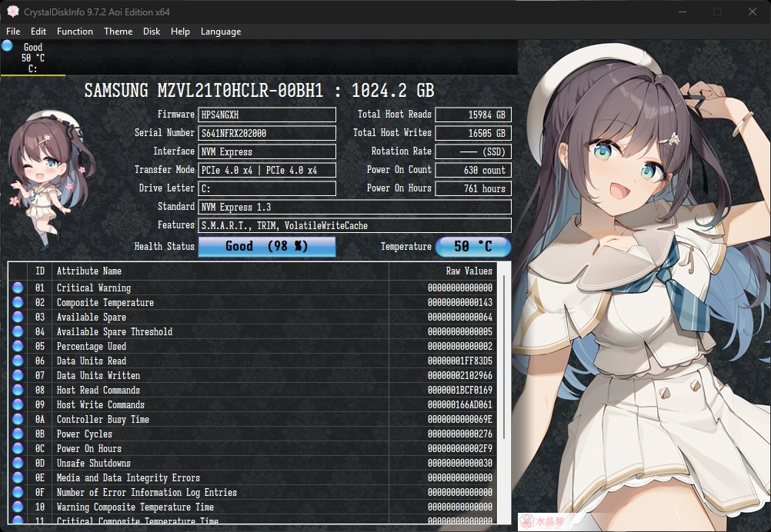Click the Rotation Rate value (SSD)
The height and width of the screenshot is (532, 771).
pyautogui.click(x=473, y=151)
